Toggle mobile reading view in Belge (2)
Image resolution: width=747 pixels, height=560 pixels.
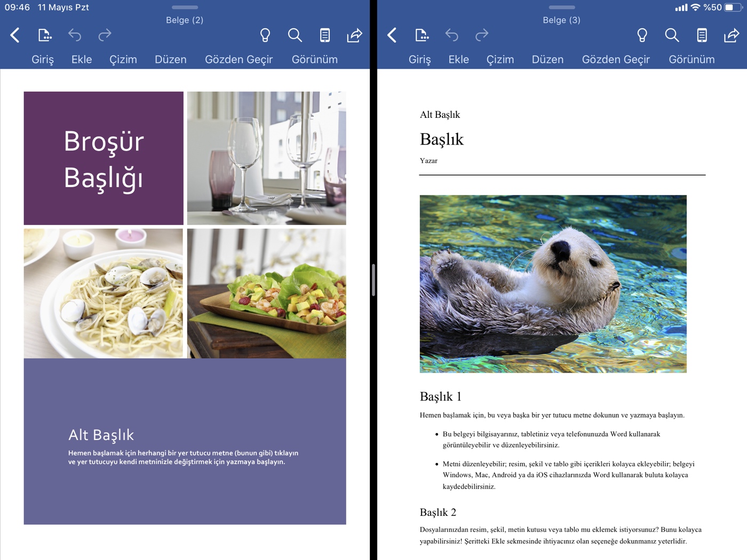pyautogui.click(x=324, y=35)
